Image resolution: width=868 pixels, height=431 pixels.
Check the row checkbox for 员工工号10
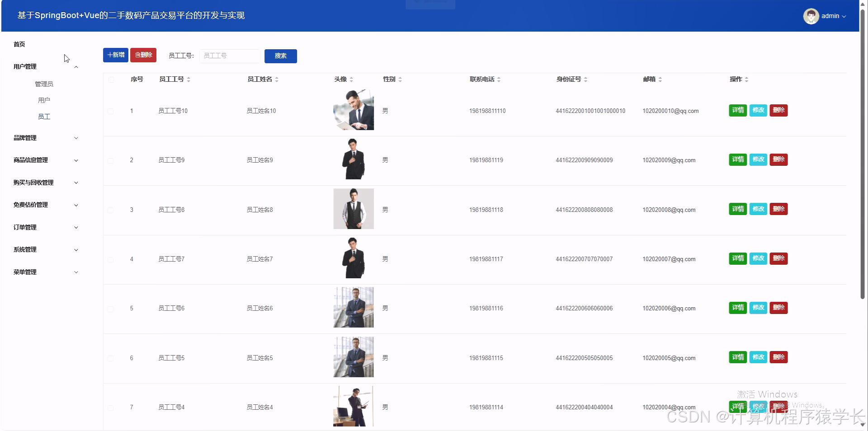coord(110,111)
